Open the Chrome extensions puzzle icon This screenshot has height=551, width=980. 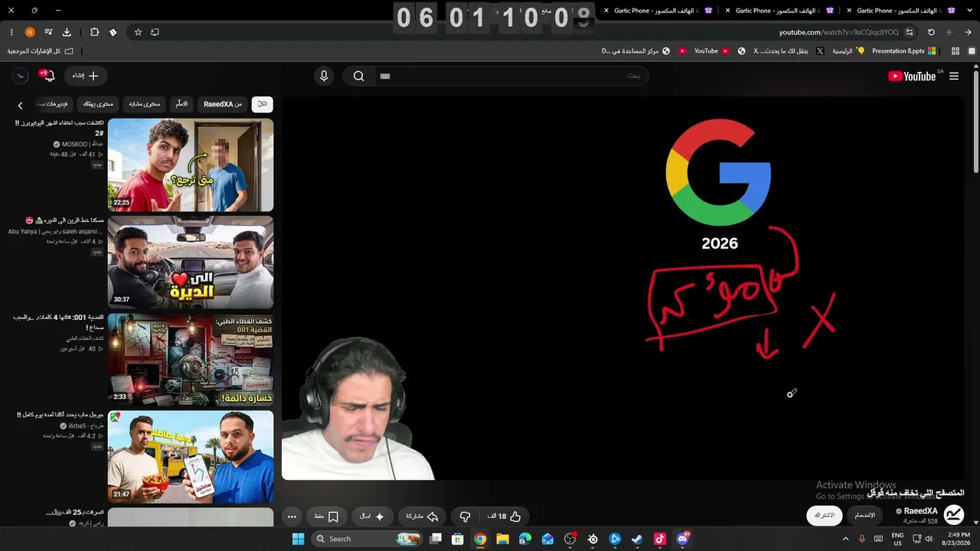94,32
